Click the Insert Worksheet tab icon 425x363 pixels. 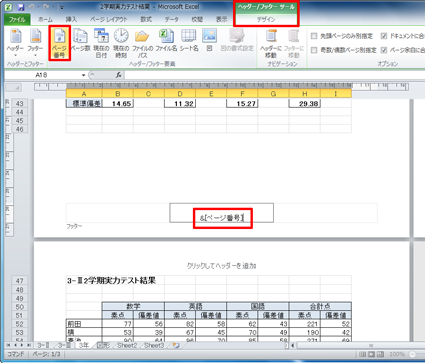tap(176, 345)
